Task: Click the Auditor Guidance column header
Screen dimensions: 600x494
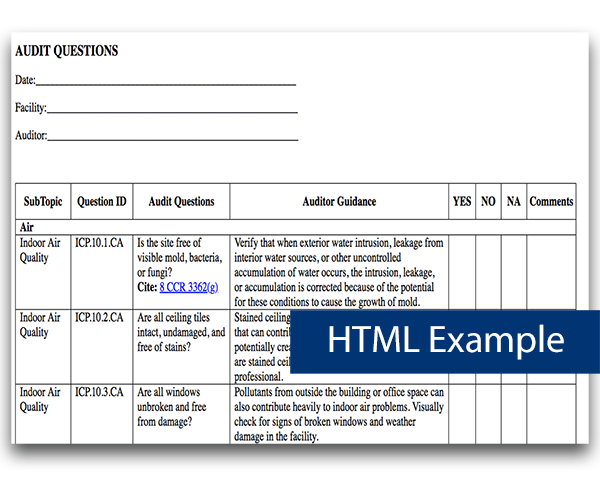Action: 339,201
